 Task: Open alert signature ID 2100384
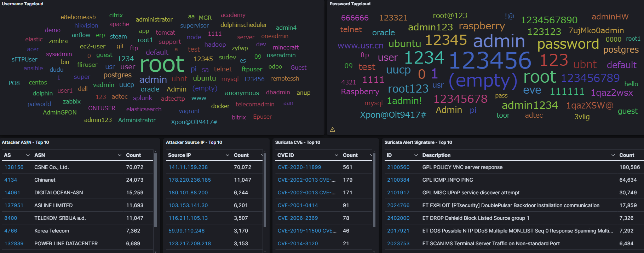[398, 180]
